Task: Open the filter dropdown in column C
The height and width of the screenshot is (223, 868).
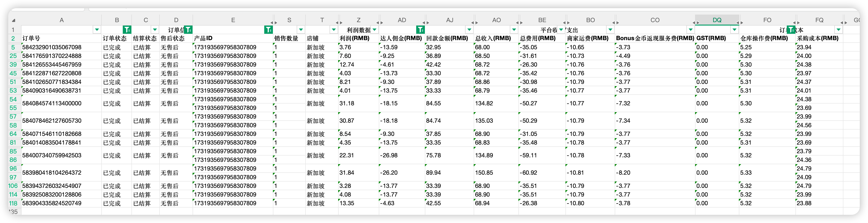Action: click(x=155, y=30)
